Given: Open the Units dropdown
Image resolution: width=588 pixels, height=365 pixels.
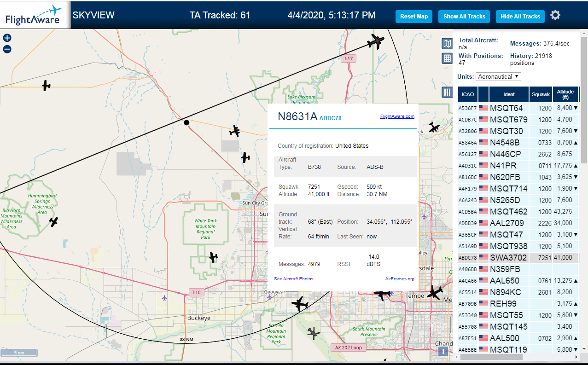Looking at the screenshot, I should [498, 76].
